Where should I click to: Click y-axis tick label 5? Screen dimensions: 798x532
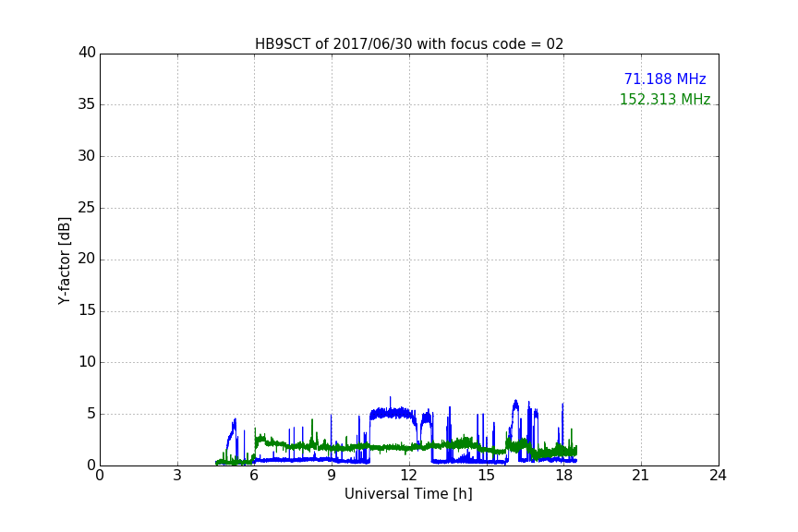pos(91,414)
